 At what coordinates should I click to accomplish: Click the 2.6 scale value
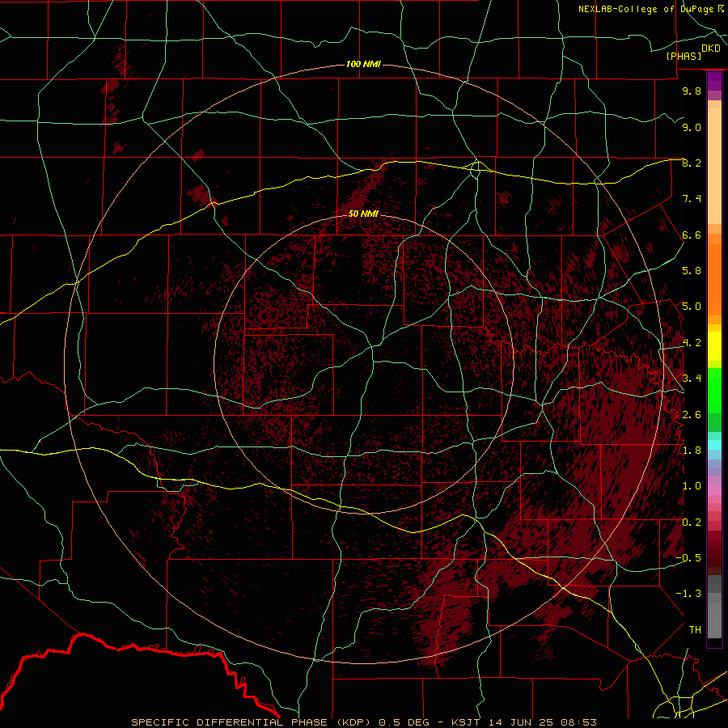pyautogui.click(x=692, y=415)
